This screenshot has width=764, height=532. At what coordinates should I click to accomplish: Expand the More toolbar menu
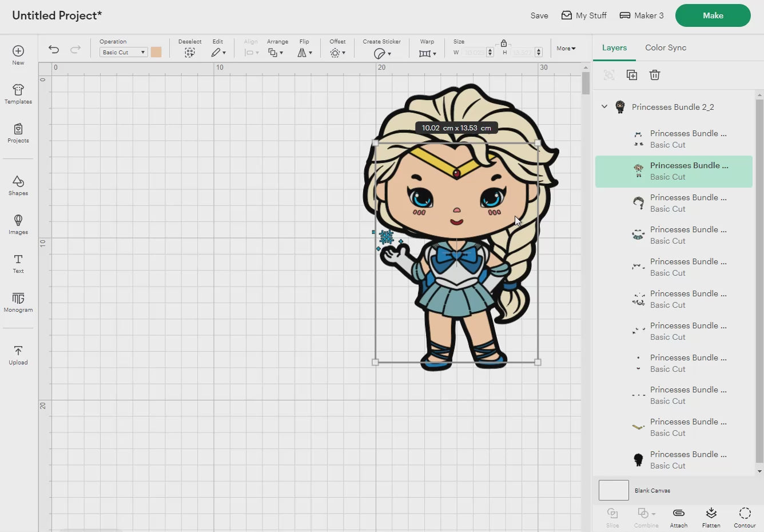coord(566,48)
